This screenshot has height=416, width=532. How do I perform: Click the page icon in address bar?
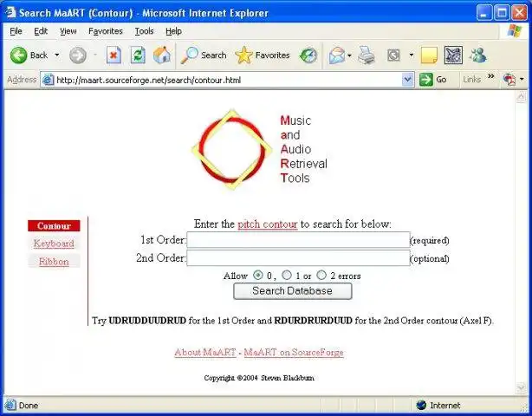(x=48, y=80)
